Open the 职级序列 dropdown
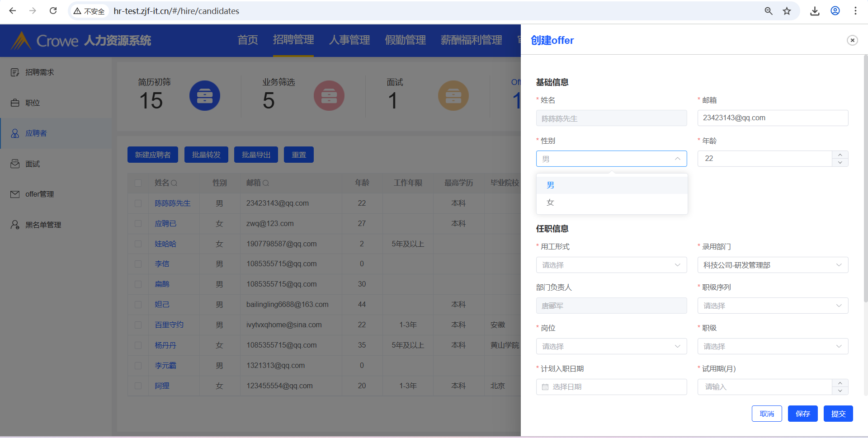868x438 pixels. tap(773, 306)
